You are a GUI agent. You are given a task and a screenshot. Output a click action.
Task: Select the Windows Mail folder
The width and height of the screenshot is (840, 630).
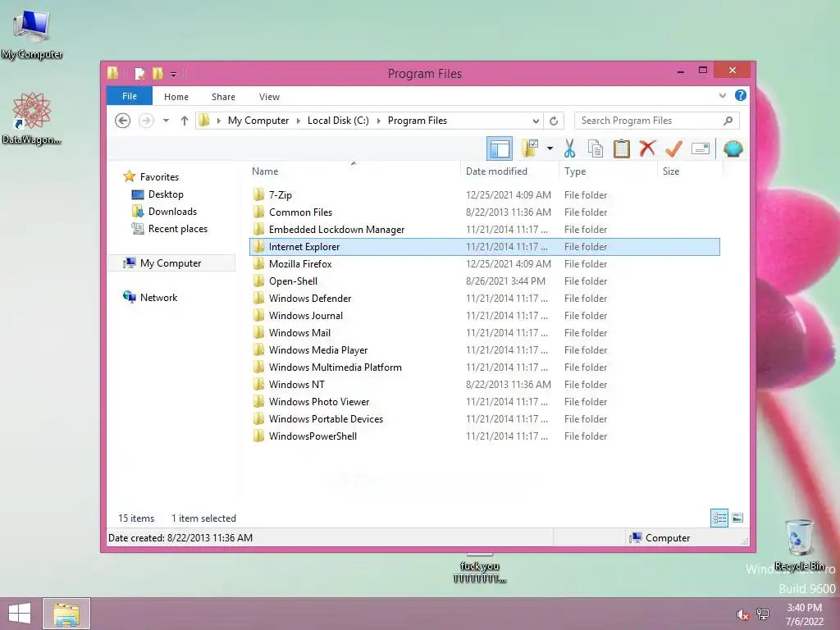pyautogui.click(x=485, y=333)
